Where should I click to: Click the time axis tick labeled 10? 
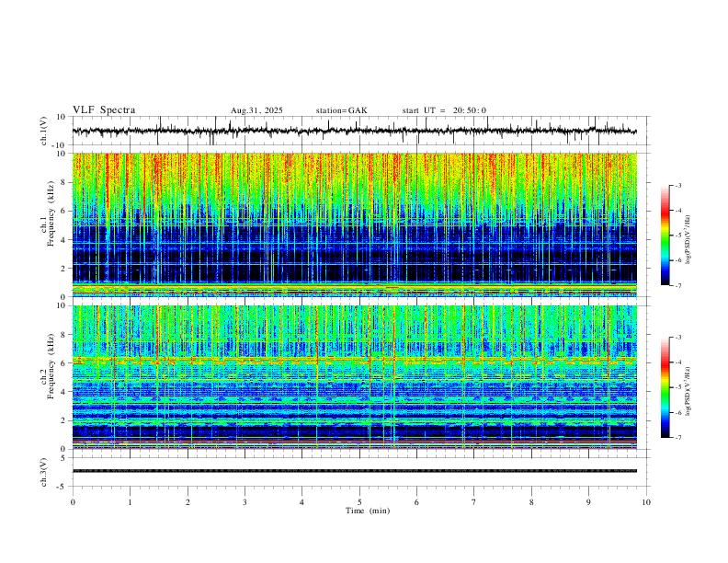pyautogui.click(x=646, y=502)
